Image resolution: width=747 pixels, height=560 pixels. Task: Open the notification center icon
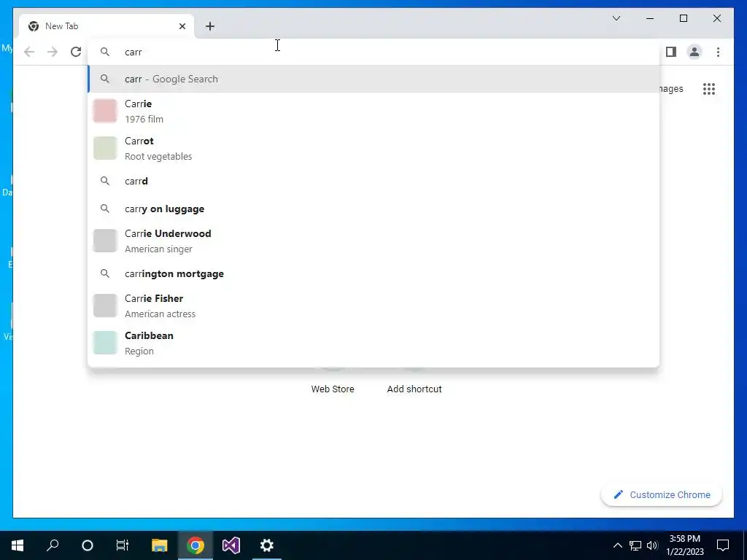723,545
